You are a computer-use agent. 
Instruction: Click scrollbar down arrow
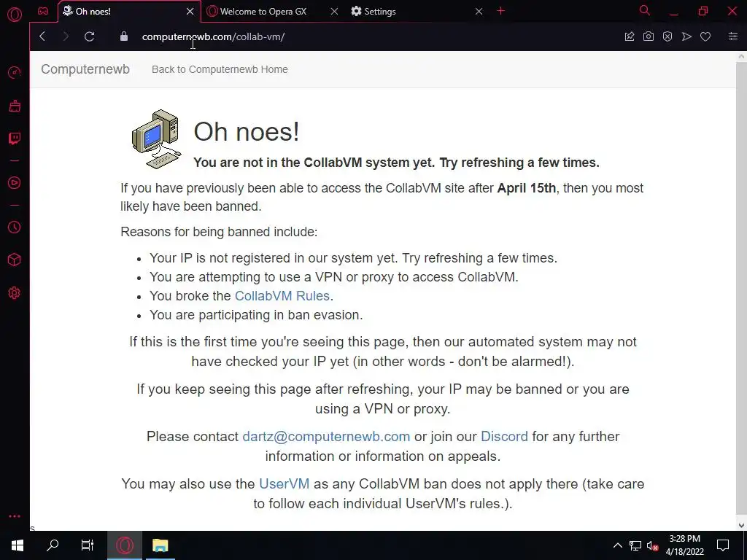pos(741,526)
